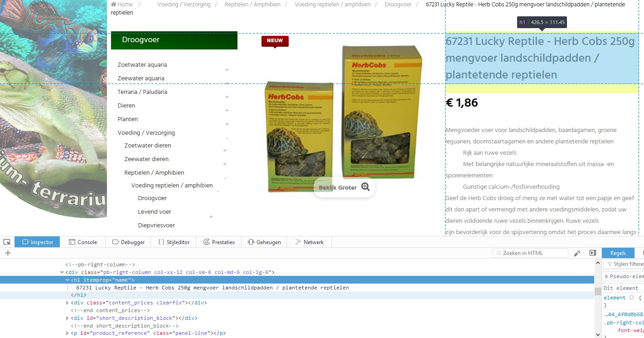The width and height of the screenshot is (644, 338).
Task: Open the Debugger tab
Action: (128, 242)
